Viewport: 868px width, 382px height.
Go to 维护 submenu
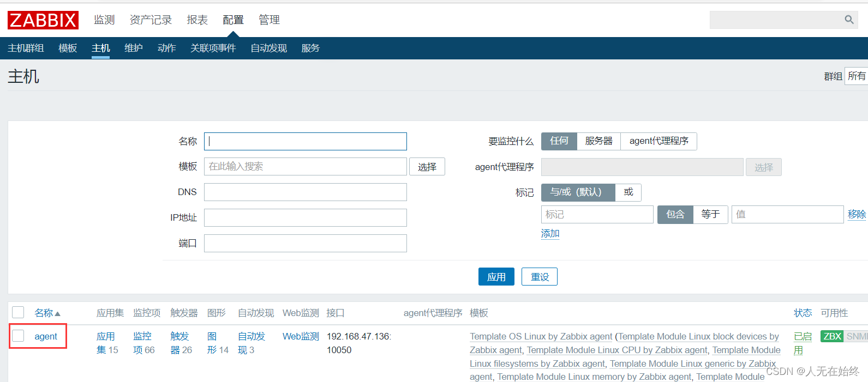coord(134,48)
